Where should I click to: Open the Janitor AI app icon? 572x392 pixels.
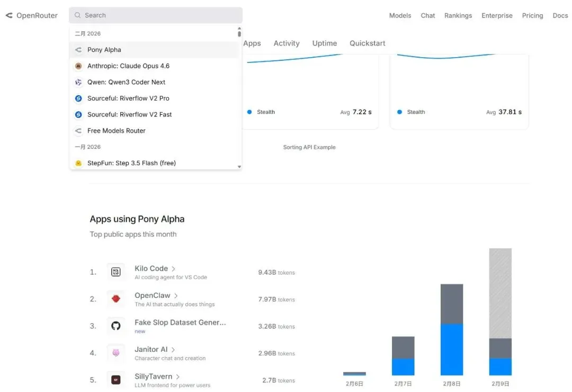click(x=115, y=353)
